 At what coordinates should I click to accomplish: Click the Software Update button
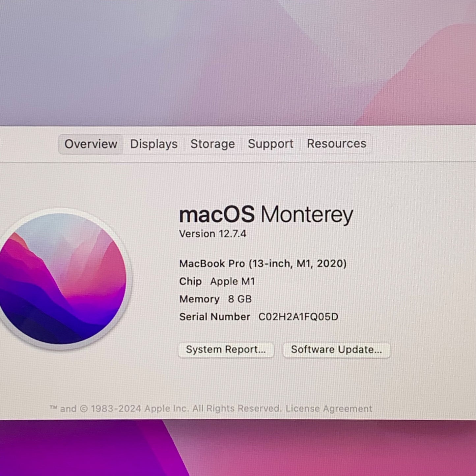(337, 350)
